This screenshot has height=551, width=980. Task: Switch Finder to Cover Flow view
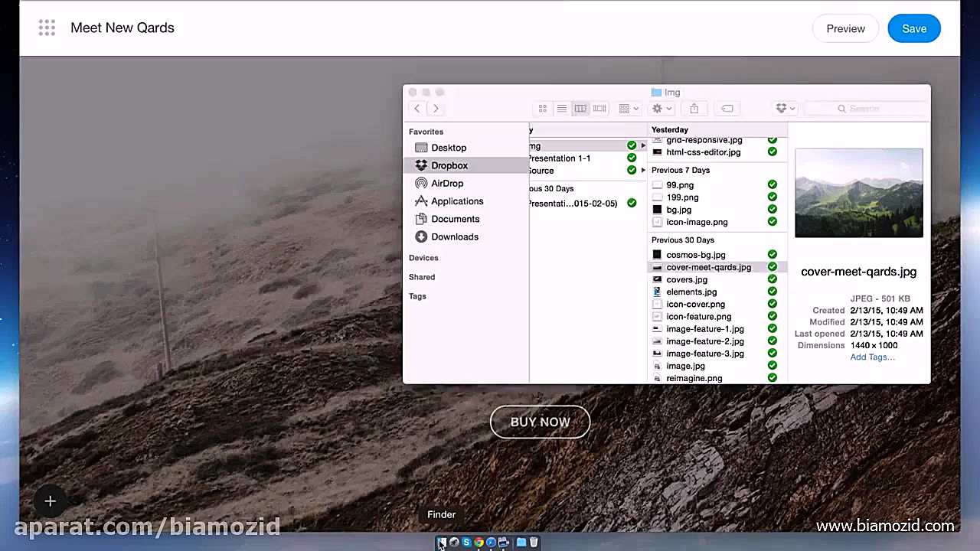click(x=599, y=109)
